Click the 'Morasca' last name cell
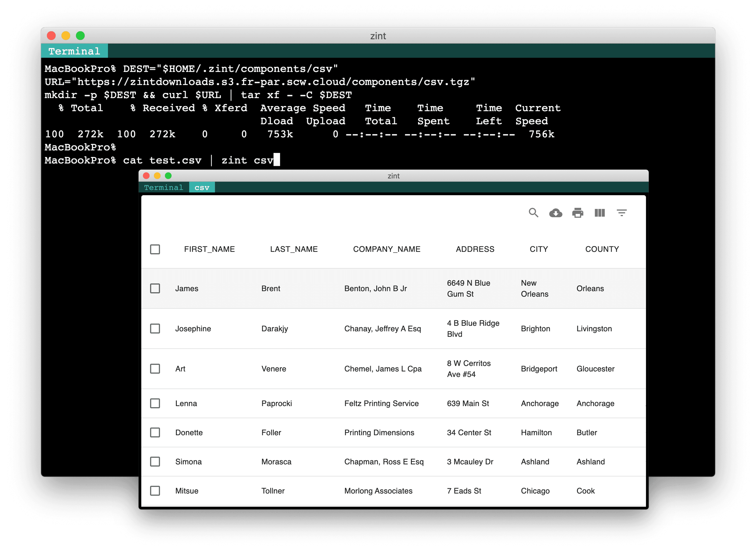The image size is (756, 551). 276,462
